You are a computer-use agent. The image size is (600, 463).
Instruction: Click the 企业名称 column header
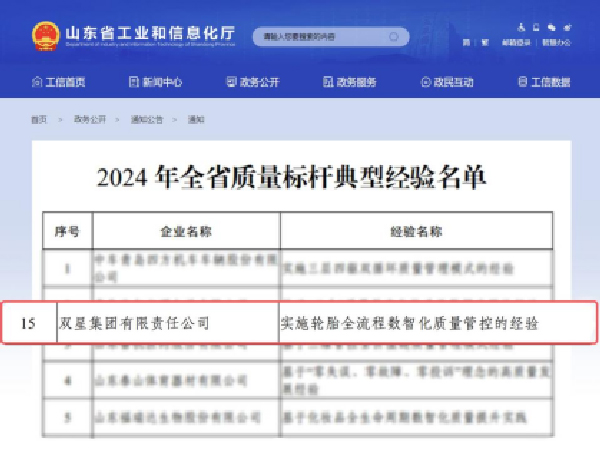(186, 231)
